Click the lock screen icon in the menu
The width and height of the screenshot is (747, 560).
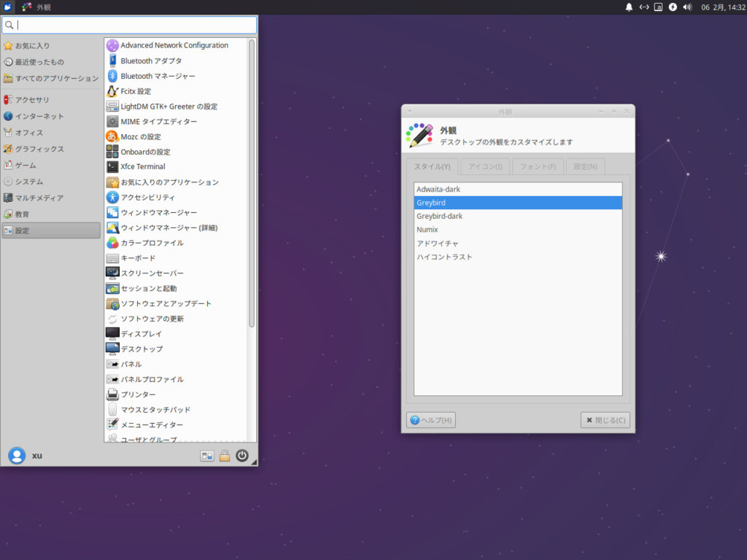(224, 456)
